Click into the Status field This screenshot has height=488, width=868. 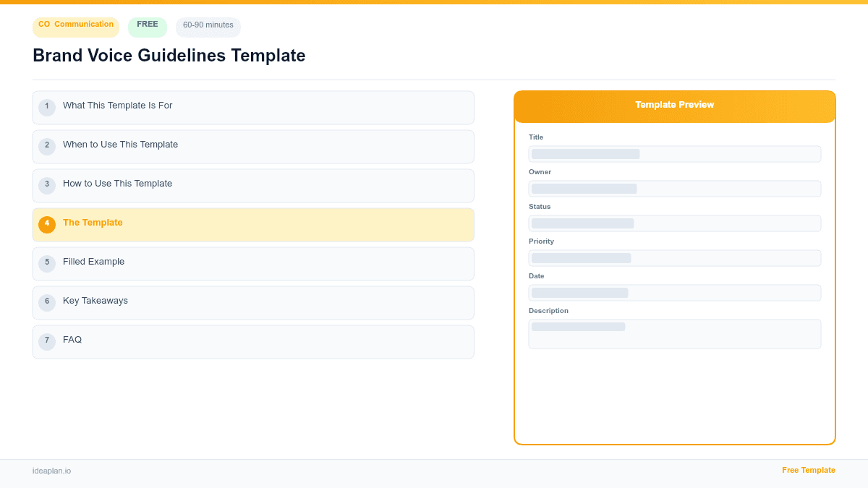click(675, 223)
